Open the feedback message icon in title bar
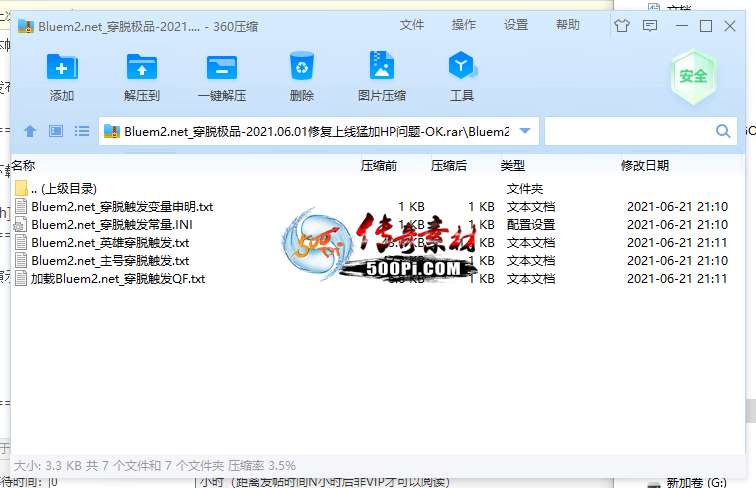The image size is (756, 488). point(650,26)
